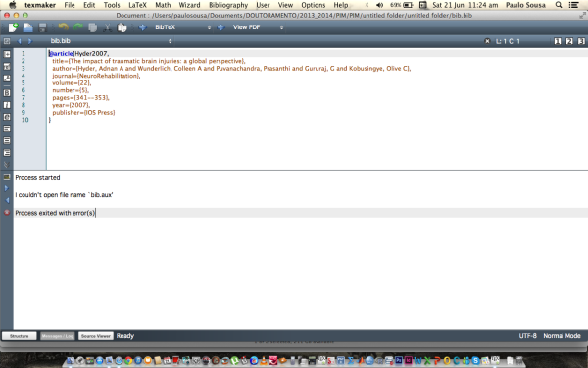
Task: Undo the last edit
Action: pyautogui.click(x=64, y=27)
